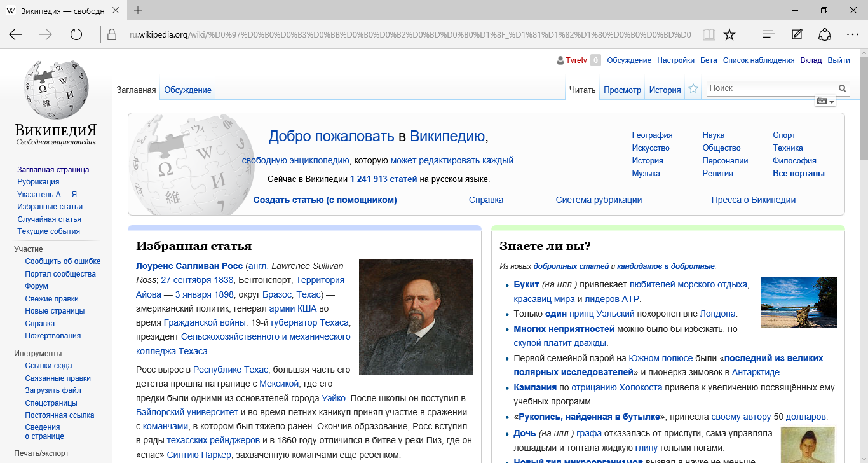This screenshot has width=868, height=463.
Task: Click Сообщить об ошибке sidebar link
Action: point(63,261)
